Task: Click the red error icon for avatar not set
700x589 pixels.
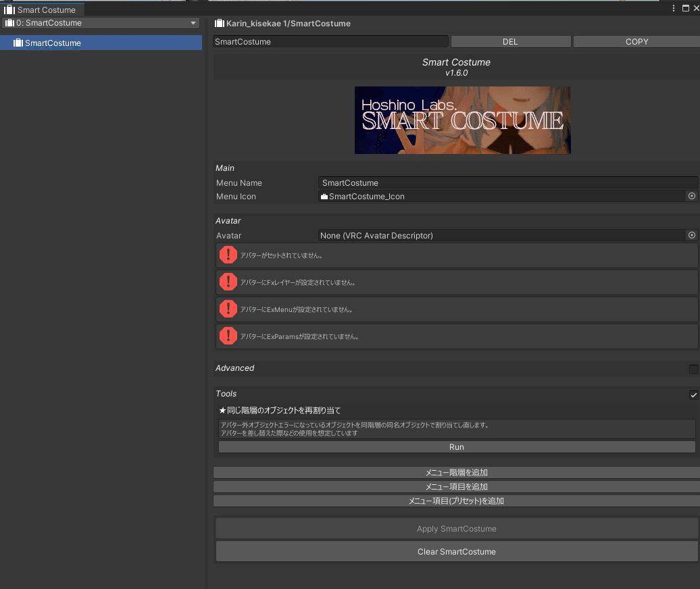Action: [x=228, y=255]
